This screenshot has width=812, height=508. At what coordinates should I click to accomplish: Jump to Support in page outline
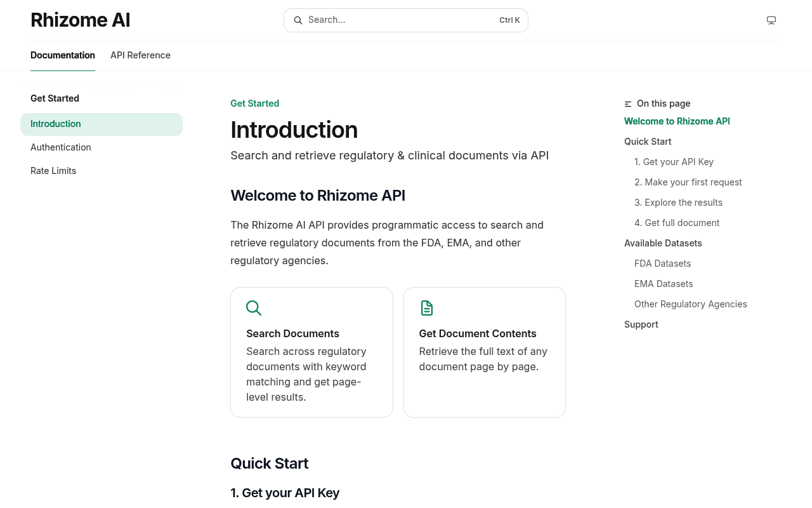(641, 324)
